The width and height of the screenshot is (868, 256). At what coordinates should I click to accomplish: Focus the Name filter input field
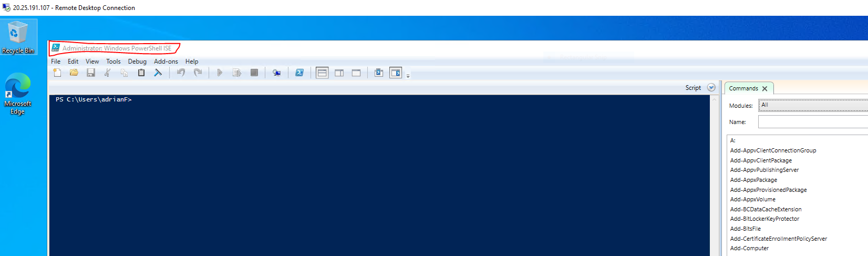[813, 122]
